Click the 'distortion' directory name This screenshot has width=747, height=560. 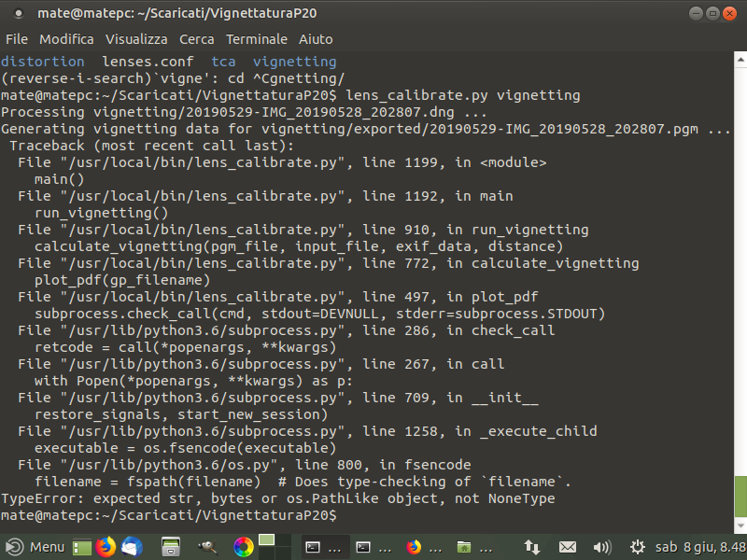[42, 62]
